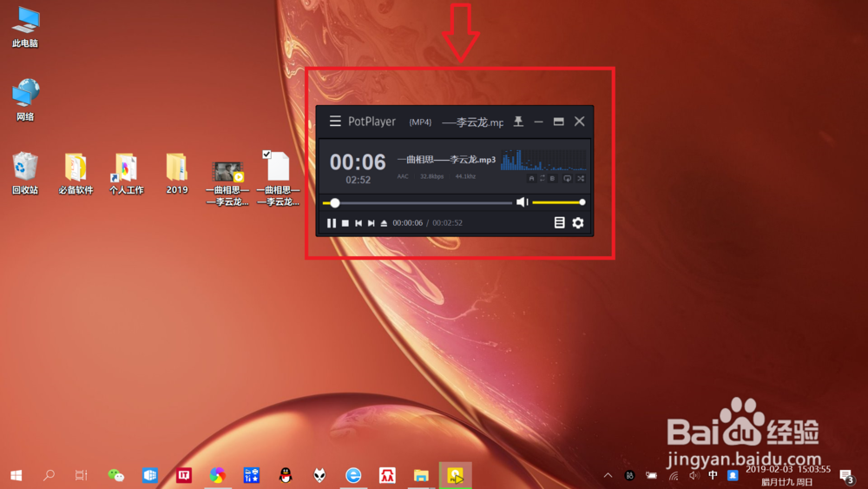This screenshot has height=489, width=868.
Task: Click the AAC codec label
Action: pyautogui.click(x=403, y=176)
